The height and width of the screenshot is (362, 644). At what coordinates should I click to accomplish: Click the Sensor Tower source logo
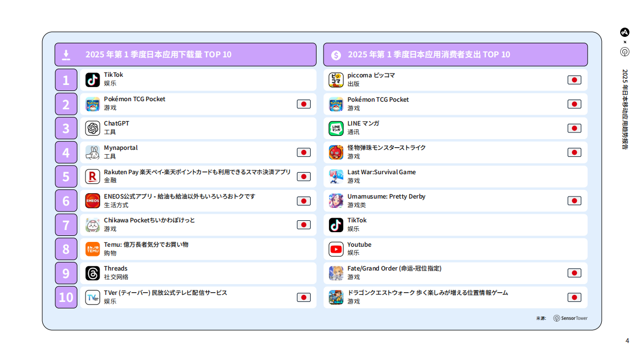click(570, 318)
